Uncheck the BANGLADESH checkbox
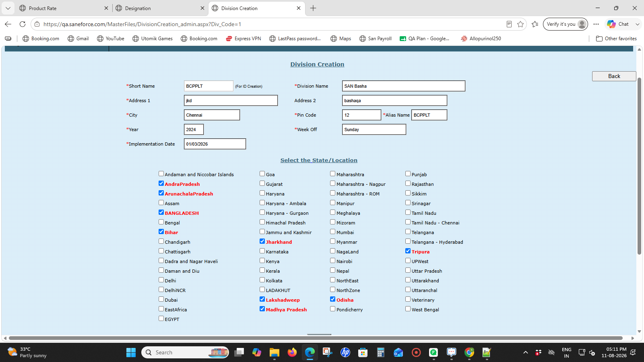 coord(161,212)
